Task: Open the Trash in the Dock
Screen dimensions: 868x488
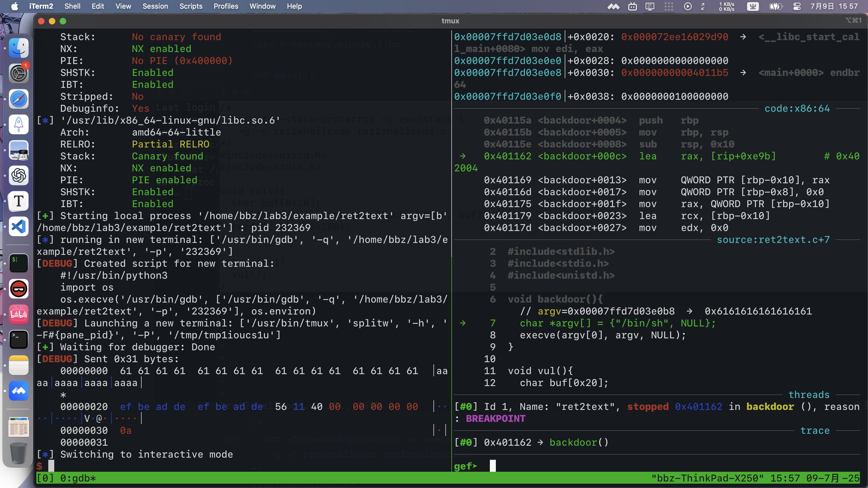Action: click(x=18, y=453)
